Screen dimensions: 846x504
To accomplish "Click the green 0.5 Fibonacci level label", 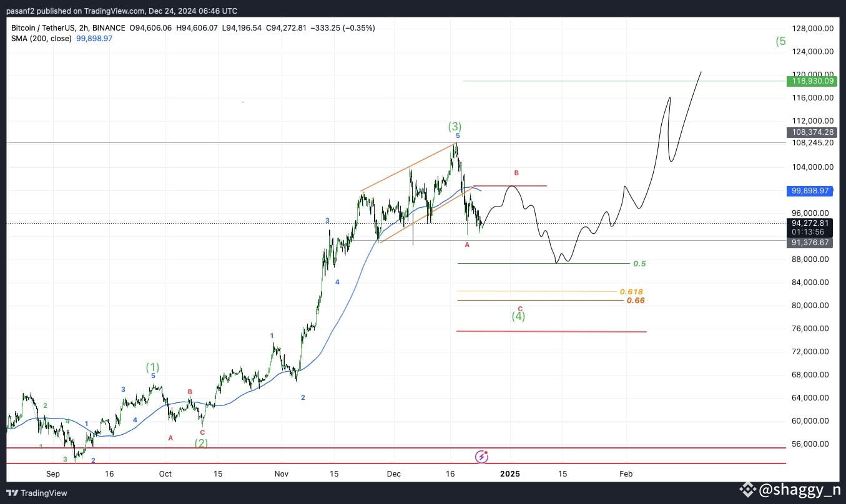I will pos(639,264).
